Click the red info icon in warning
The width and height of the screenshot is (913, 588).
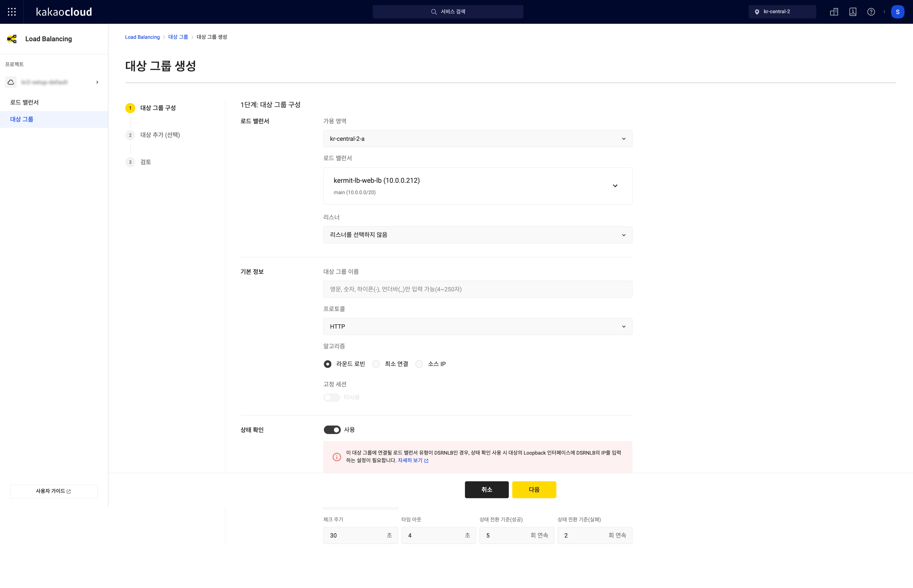[x=337, y=457]
